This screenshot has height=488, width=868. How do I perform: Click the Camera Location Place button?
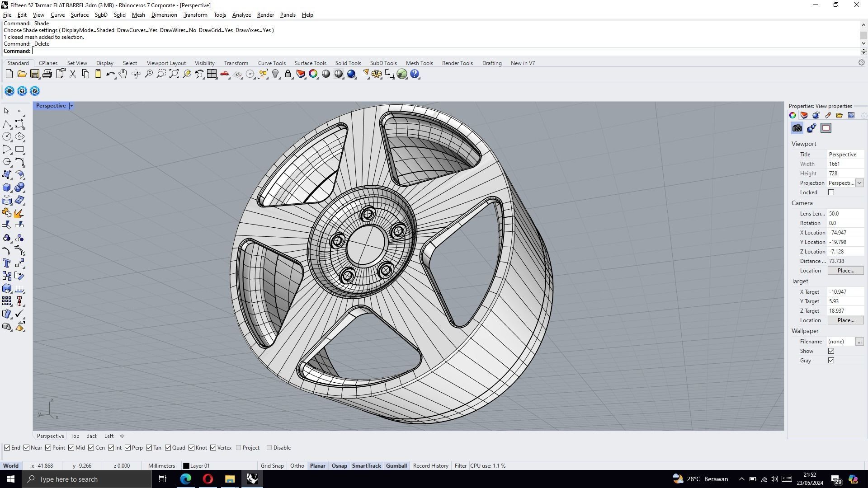(845, 271)
